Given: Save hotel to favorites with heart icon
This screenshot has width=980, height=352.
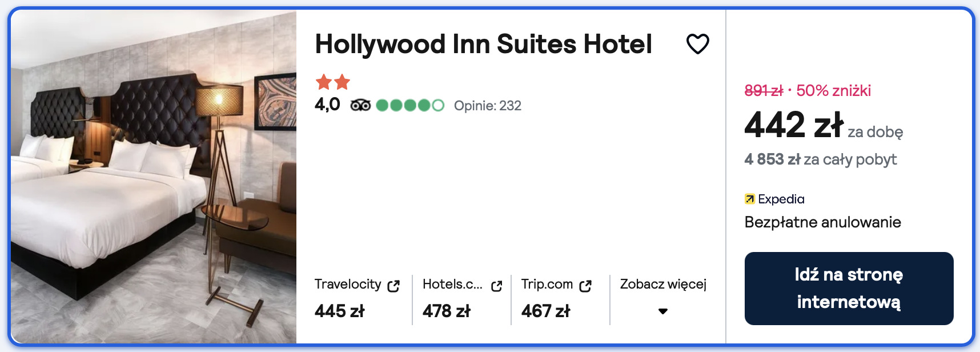Looking at the screenshot, I should coord(697,44).
